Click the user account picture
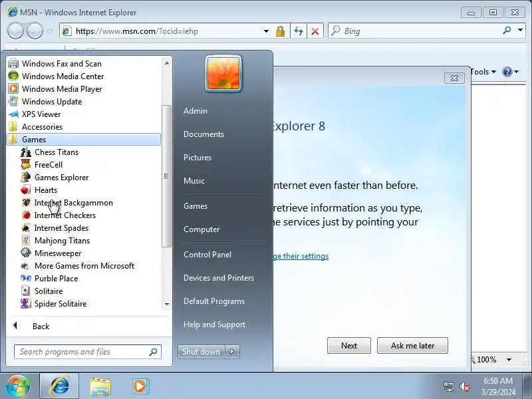Image resolution: width=532 pixels, height=399 pixels. pyautogui.click(x=223, y=73)
